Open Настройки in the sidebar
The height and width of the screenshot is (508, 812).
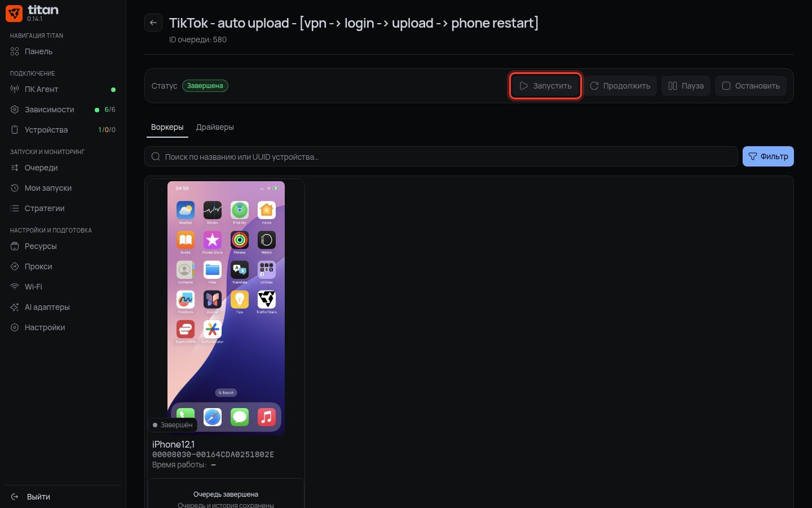pos(63,327)
